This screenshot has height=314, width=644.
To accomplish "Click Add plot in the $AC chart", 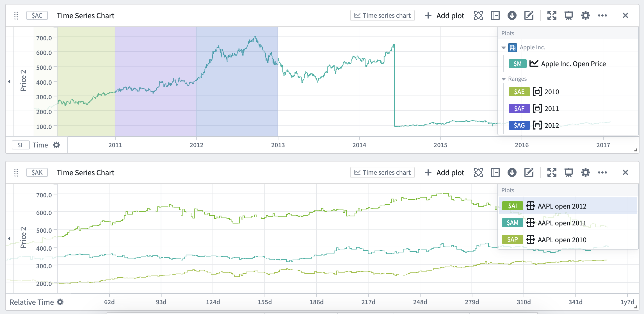I will pyautogui.click(x=444, y=16).
